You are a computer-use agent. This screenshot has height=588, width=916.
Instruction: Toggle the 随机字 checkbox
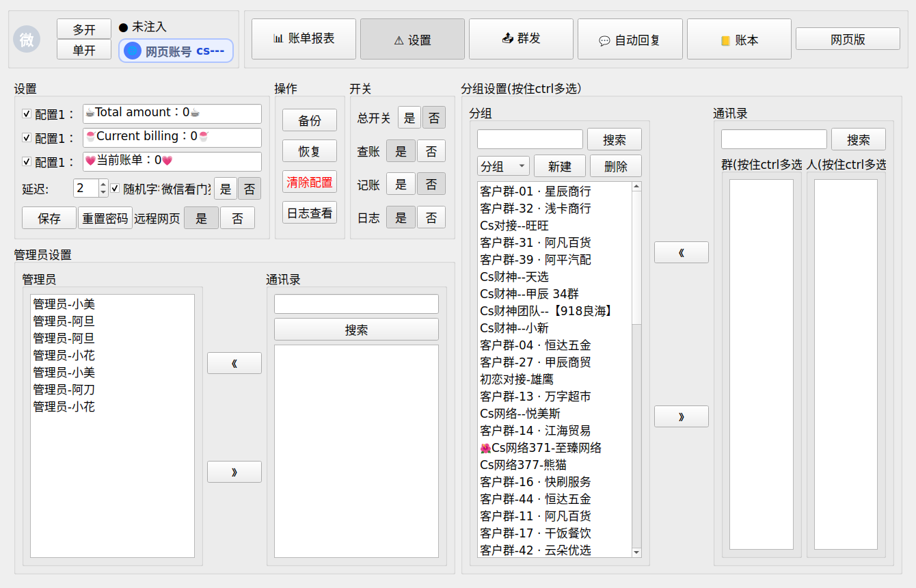point(115,187)
